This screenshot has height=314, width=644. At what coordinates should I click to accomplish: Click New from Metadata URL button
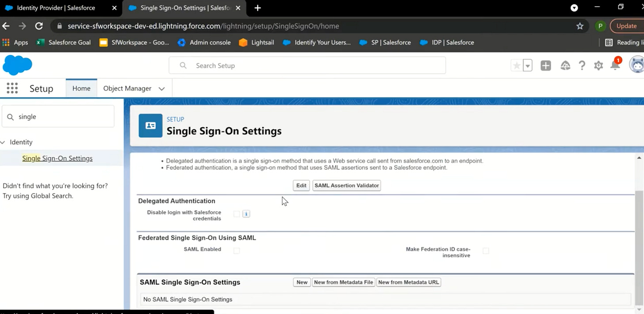pyautogui.click(x=409, y=282)
